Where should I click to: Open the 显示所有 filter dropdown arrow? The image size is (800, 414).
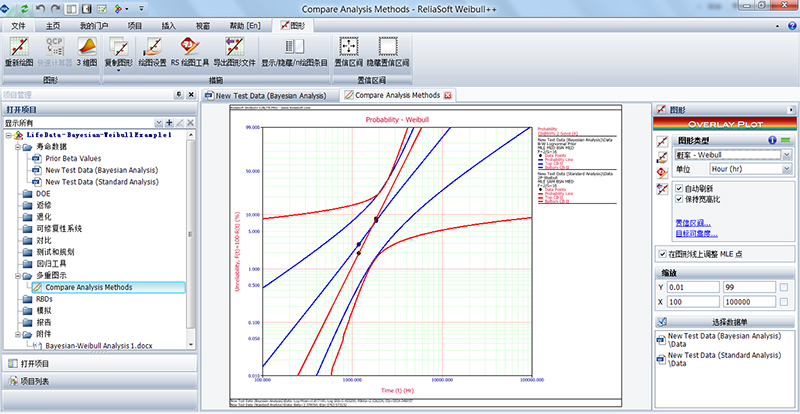[159, 123]
